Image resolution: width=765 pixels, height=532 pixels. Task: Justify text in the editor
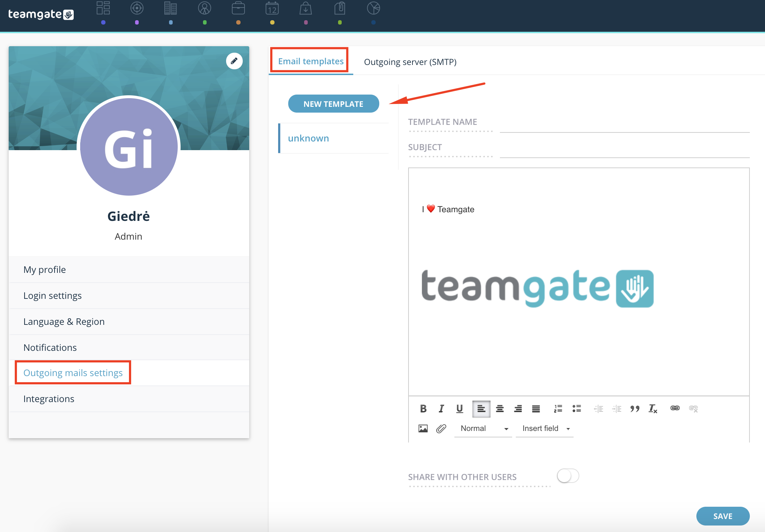click(x=536, y=409)
